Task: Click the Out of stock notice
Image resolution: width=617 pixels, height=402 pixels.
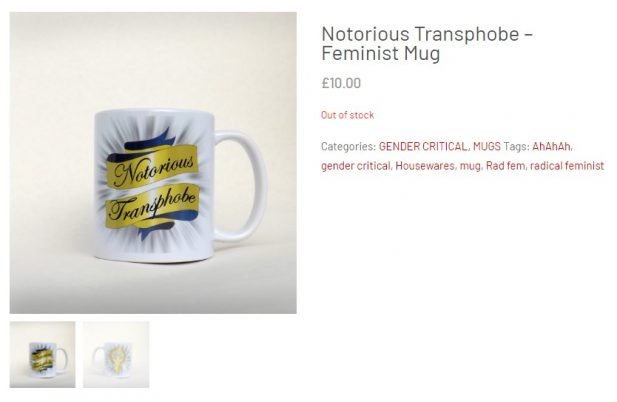Action: pyautogui.click(x=347, y=115)
